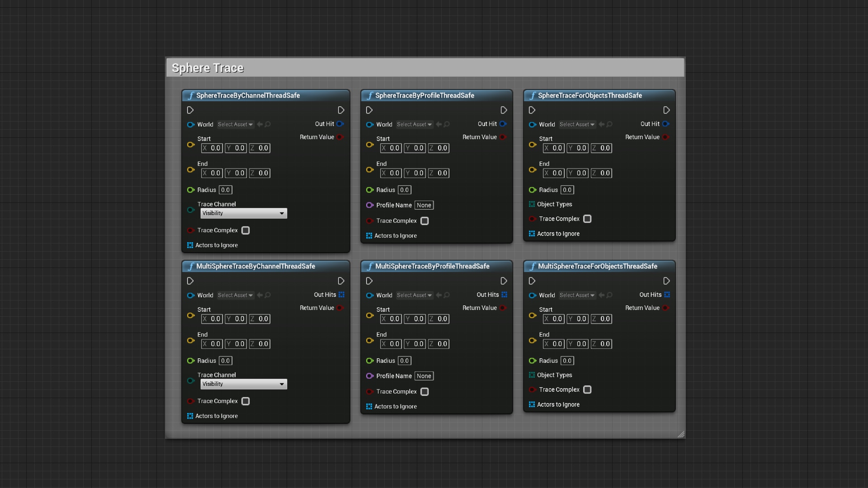
Task: Click the X coordinate field of Start on MultiSphereTraceByChannelThreadSafe
Action: 211,319
